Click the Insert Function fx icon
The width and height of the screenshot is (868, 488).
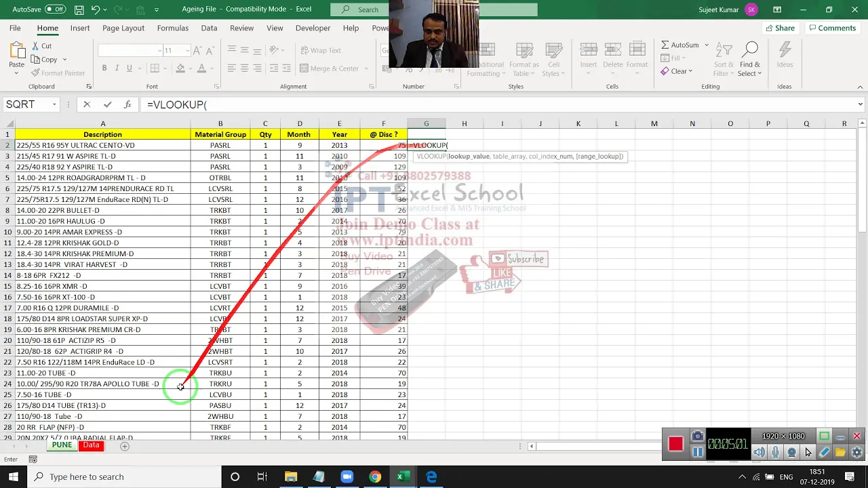[x=127, y=104]
